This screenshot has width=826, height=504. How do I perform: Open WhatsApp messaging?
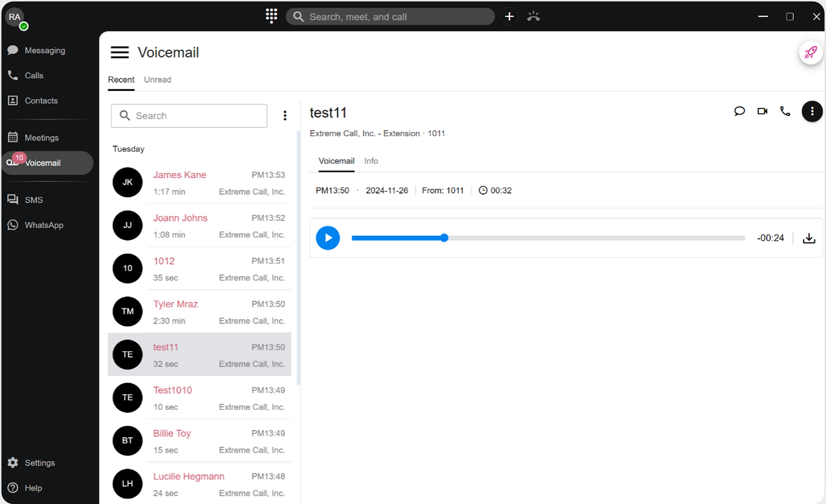[44, 225]
